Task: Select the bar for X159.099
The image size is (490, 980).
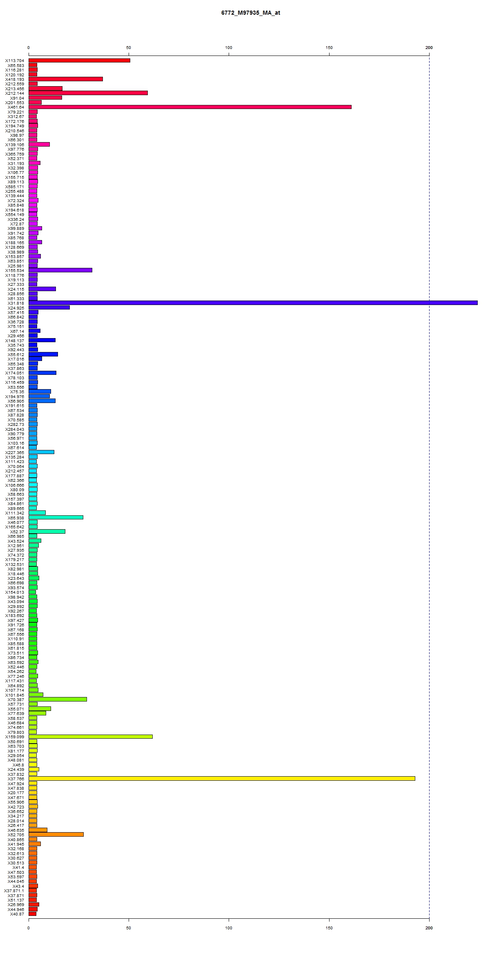Action: coord(91,736)
